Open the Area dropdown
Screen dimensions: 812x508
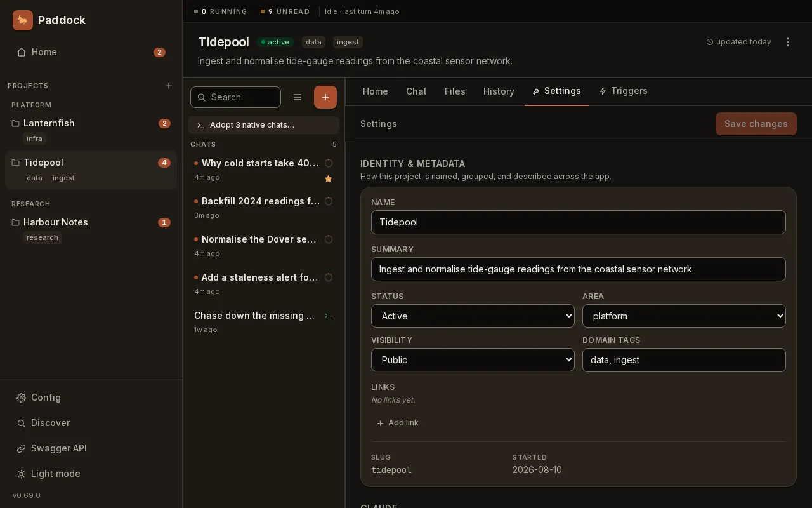pos(684,316)
